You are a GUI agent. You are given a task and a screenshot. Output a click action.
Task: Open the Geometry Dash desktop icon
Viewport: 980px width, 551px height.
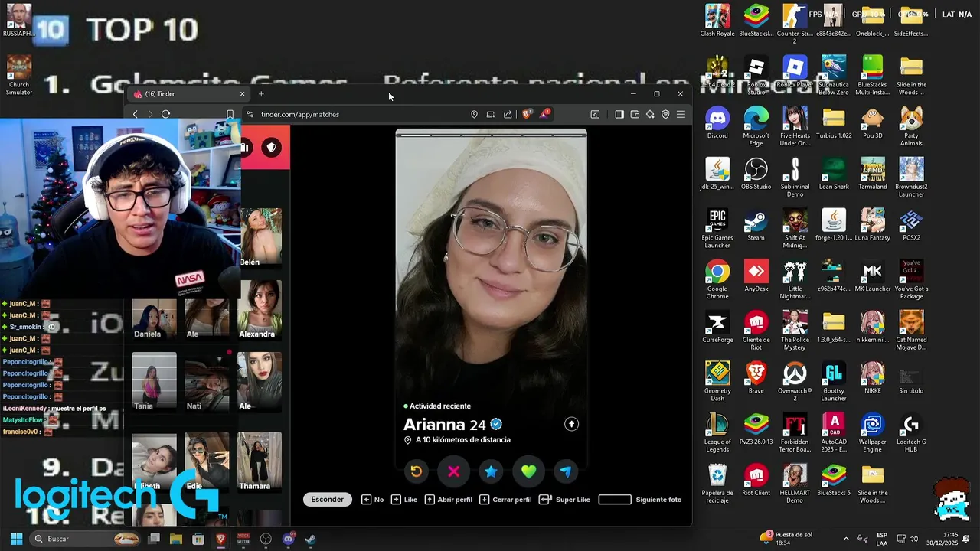[x=717, y=382]
